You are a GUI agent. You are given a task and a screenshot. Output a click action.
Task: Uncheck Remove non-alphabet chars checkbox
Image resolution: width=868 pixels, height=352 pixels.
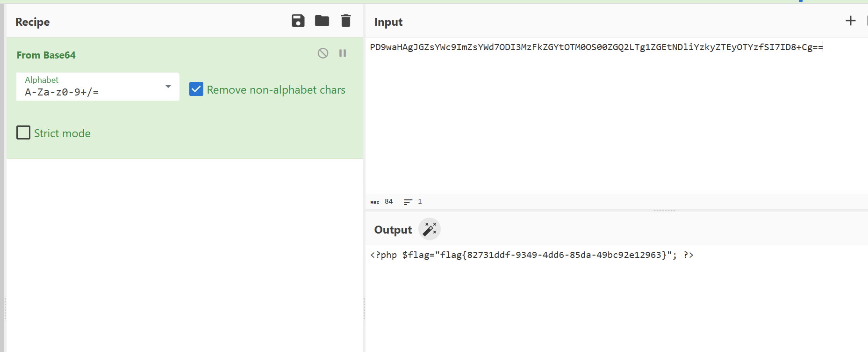point(196,89)
